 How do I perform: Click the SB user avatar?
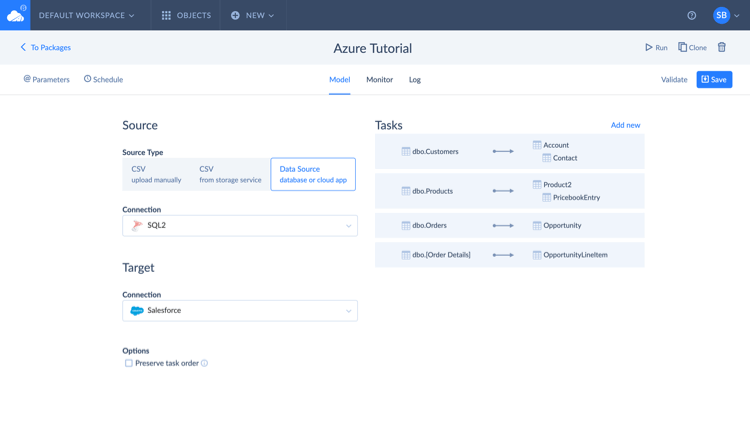[x=721, y=15]
